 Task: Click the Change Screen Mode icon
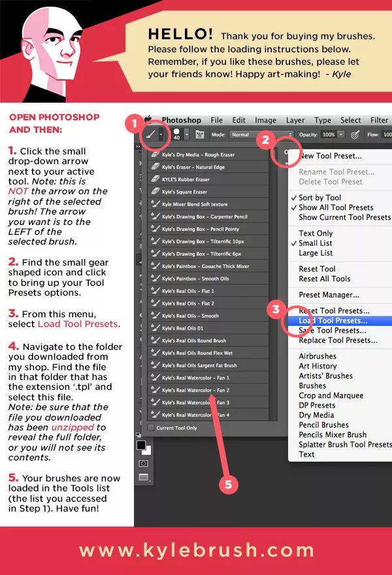click(144, 477)
